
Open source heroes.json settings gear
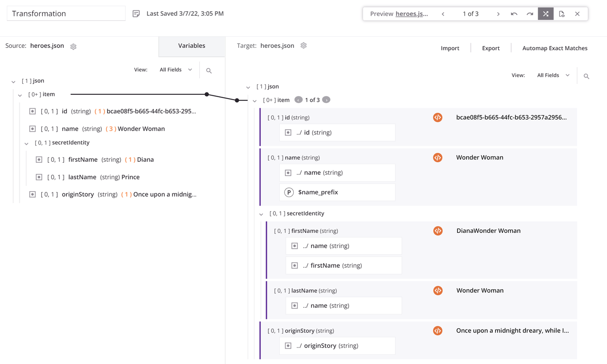pos(73,46)
